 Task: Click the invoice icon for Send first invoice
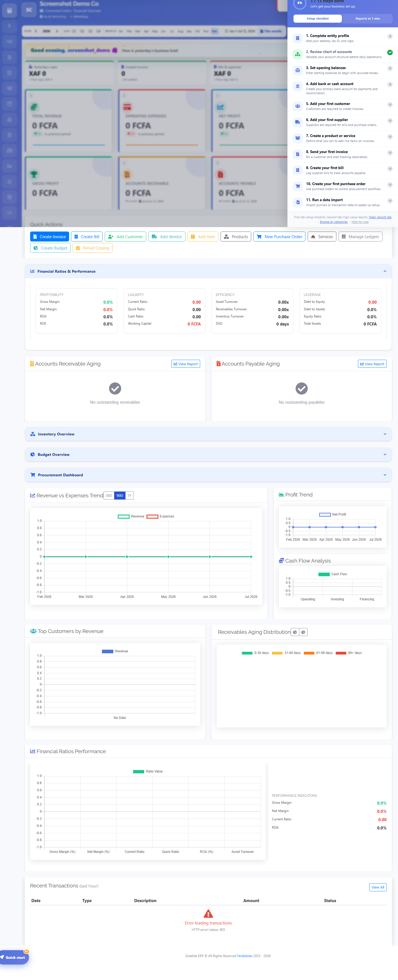(298, 154)
